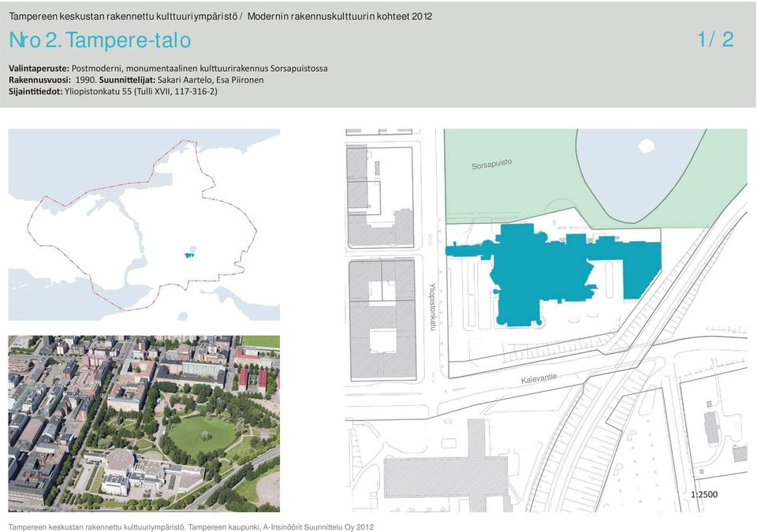Click the aerial photograph of Tampere-talo
The width and height of the screenshot is (757, 532).
(144, 423)
